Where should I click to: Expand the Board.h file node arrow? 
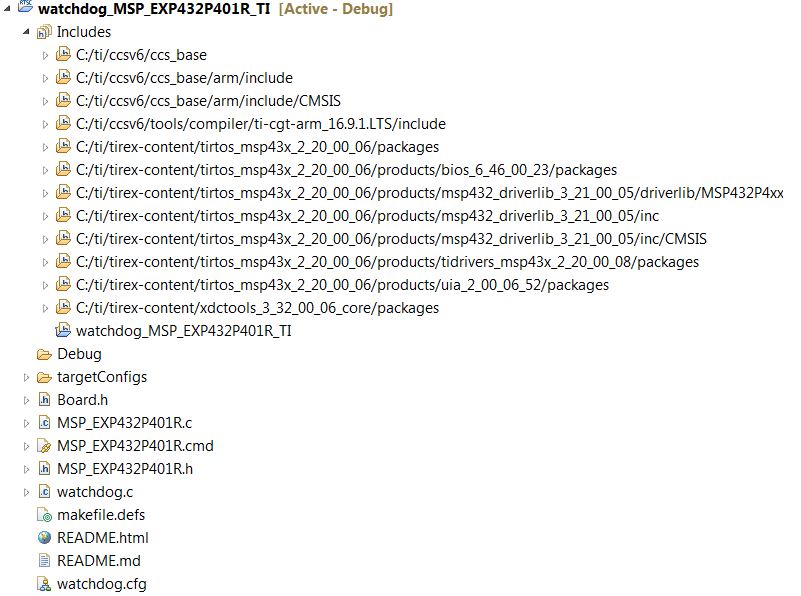pos(26,400)
